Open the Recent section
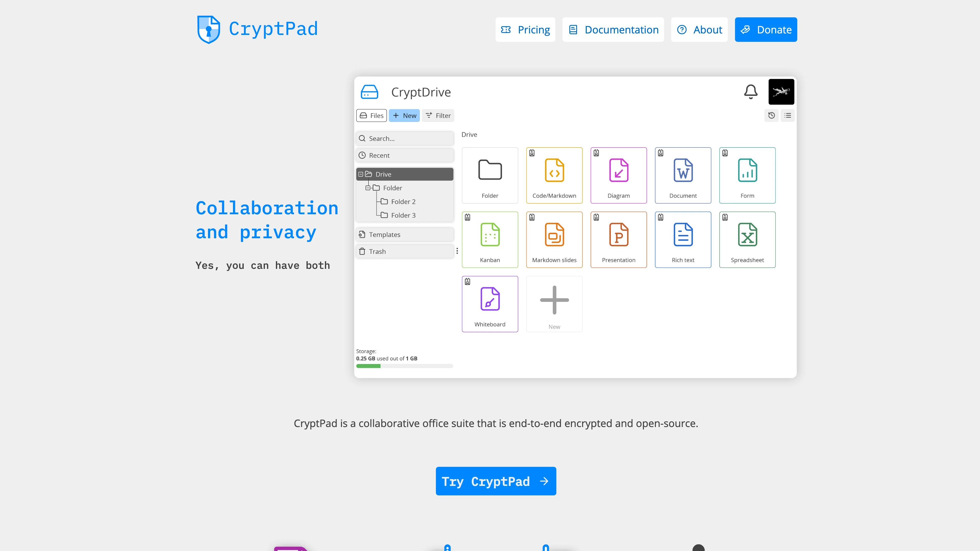980x551 pixels. [x=405, y=155]
